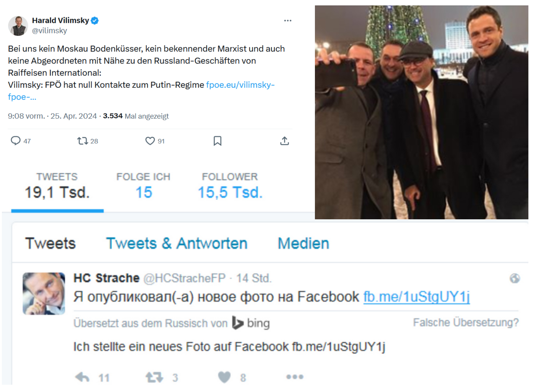Switch to the Tweets & Antworten tab
This screenshot has height=392, width=536.
(x=177, y=243)
